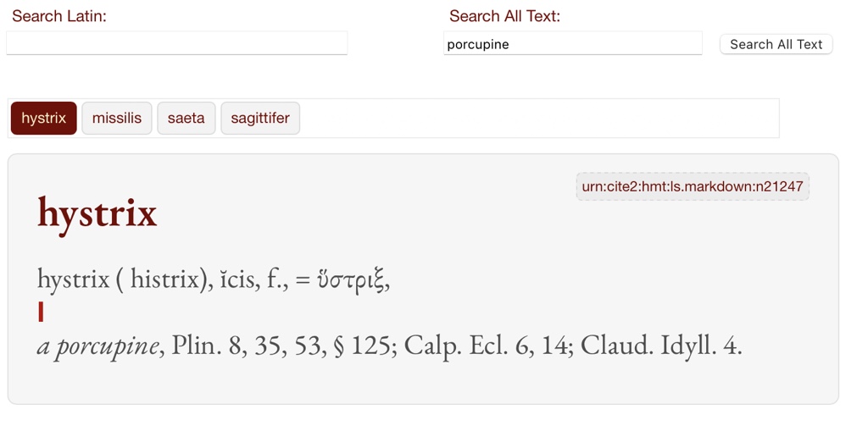Focus the Search All Text field containing porcupine

pos(572,44)
